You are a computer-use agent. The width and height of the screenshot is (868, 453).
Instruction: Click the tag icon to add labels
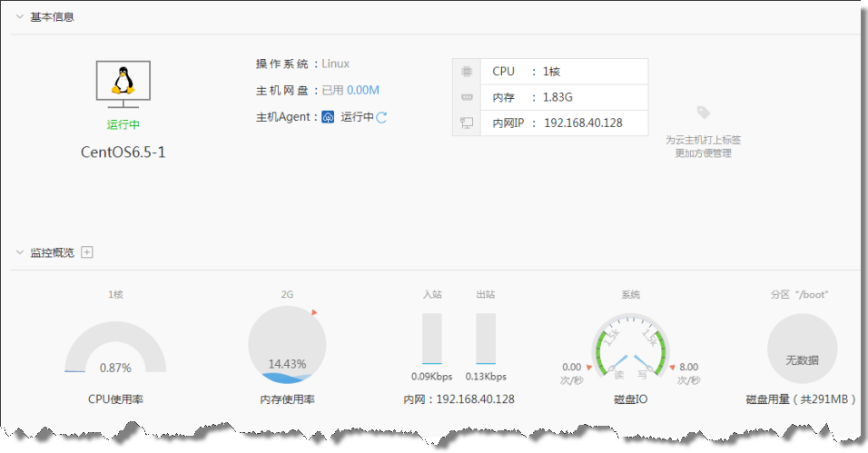(x=703, y=113)
